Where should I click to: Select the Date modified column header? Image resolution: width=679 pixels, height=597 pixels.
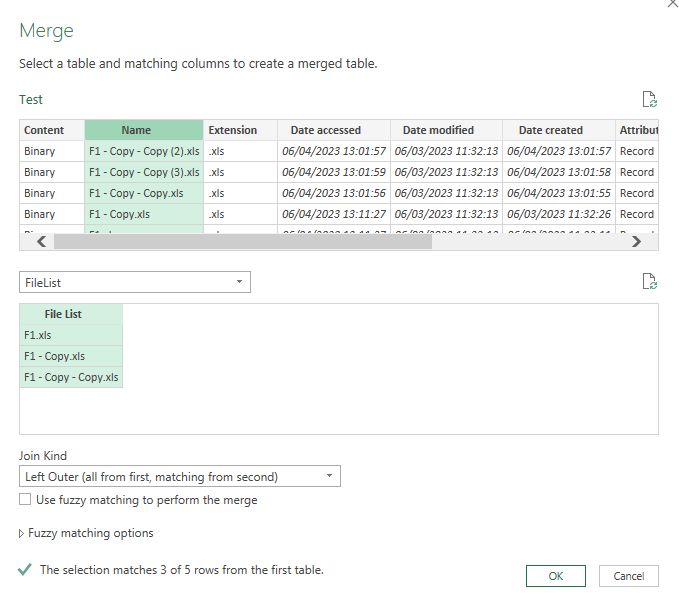tap(438, 130)
